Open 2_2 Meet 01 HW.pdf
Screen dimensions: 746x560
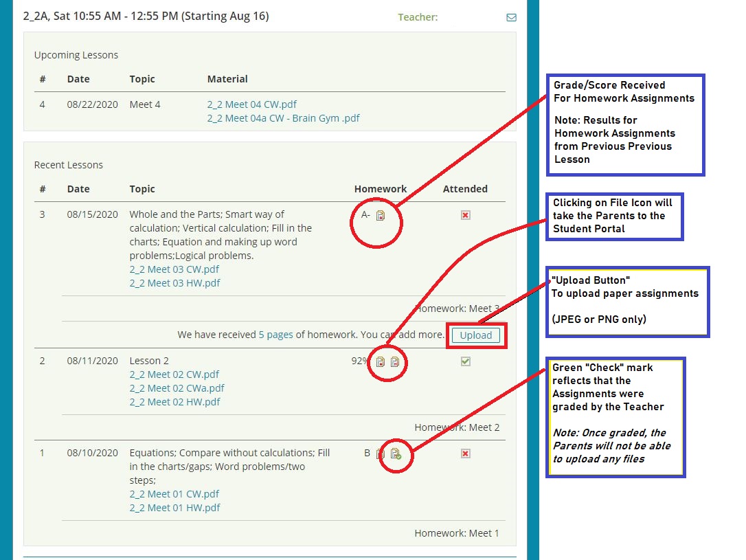coord(174,508)
